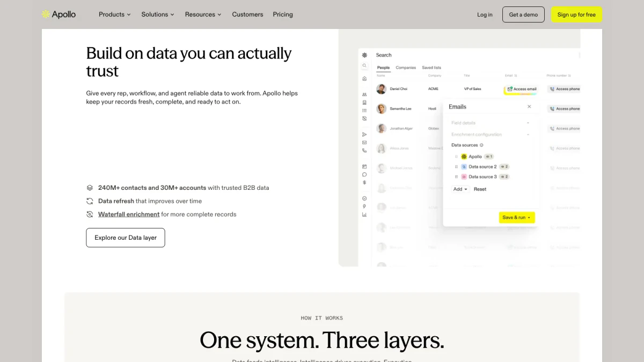The height and width of the screenshot is (362, 644).
Task: Click the Data source 3 count badge
Action: [504, 176]
